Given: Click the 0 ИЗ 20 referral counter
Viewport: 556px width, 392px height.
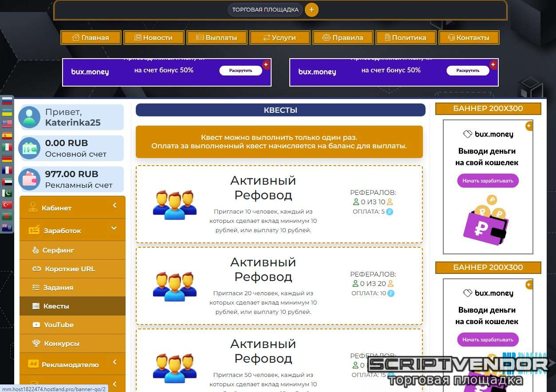Looking at the screenshot, I should click(373, 284).
